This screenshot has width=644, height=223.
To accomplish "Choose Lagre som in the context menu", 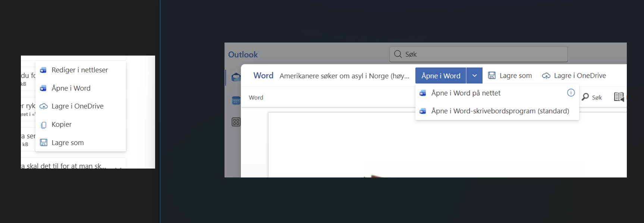I will tap(81, 143).
